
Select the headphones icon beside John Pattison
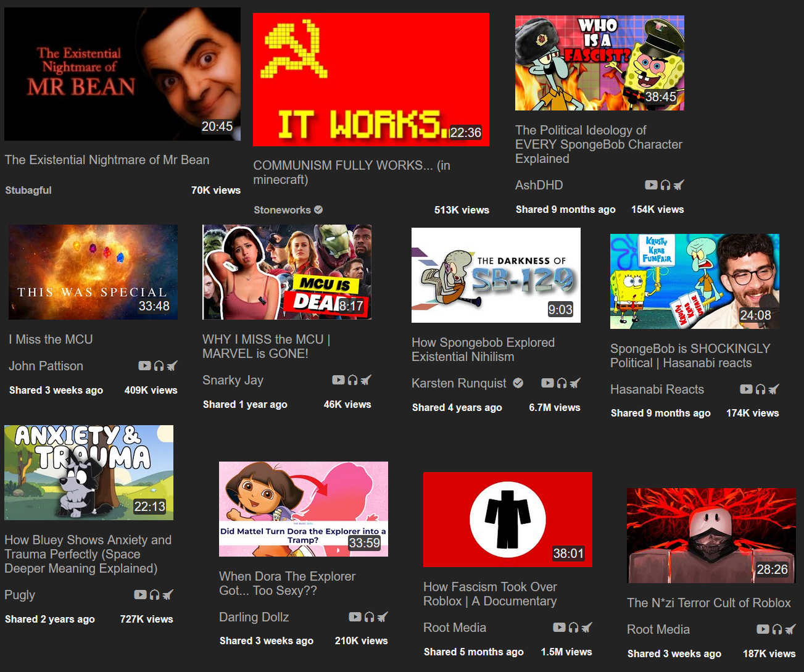159,365
